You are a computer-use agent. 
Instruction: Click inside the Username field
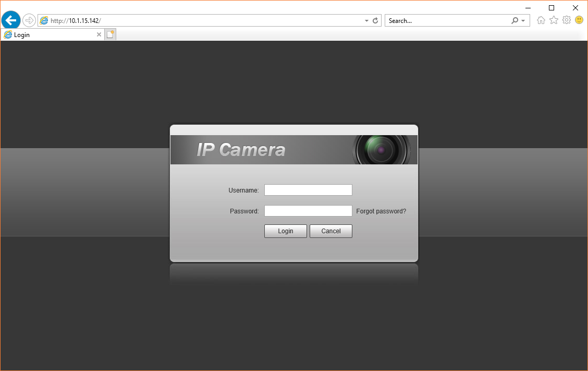pyautogui.click(x=308, y=190)
